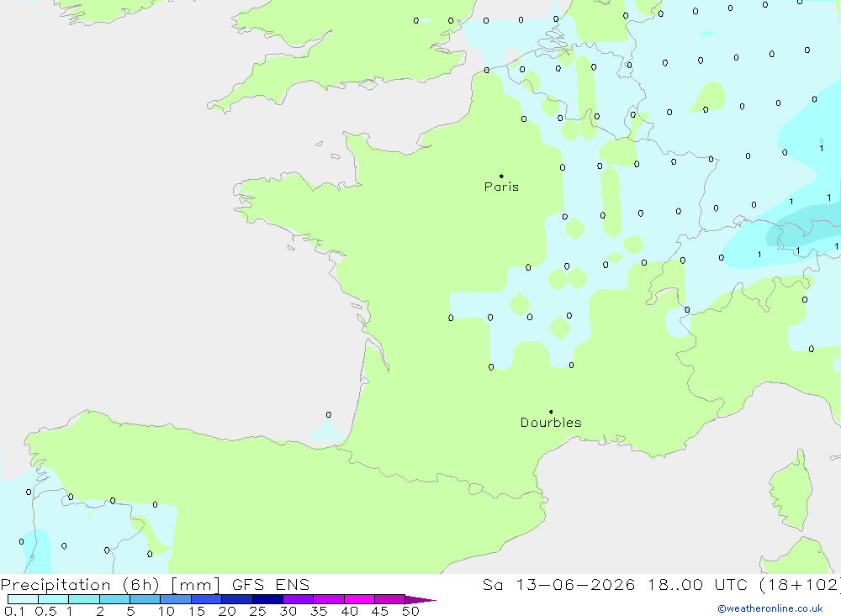
Task: Select the 45–50 mm legend color box
Action: tap(390, 599)
